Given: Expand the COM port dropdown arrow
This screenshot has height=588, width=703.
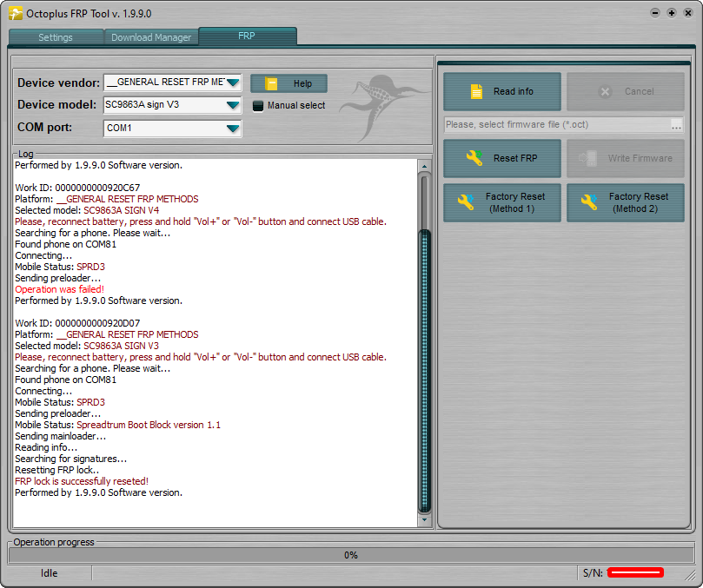Looking at the screenshot, I should click(233, 129).
